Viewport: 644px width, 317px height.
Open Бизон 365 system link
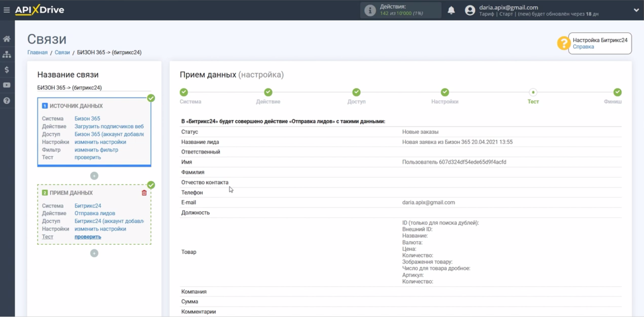pyautogui.click(x=87, y=119)
